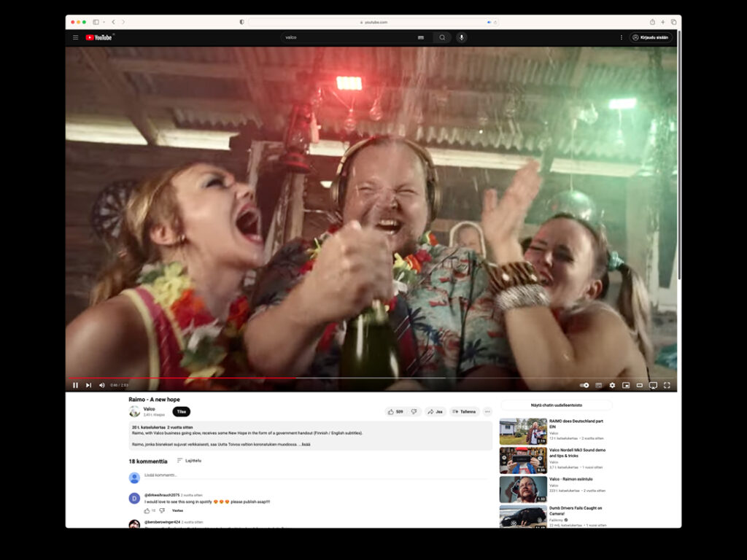
Task: Open @dirkweihrauch2075 commenter avatar
Action: click(134, 498)
